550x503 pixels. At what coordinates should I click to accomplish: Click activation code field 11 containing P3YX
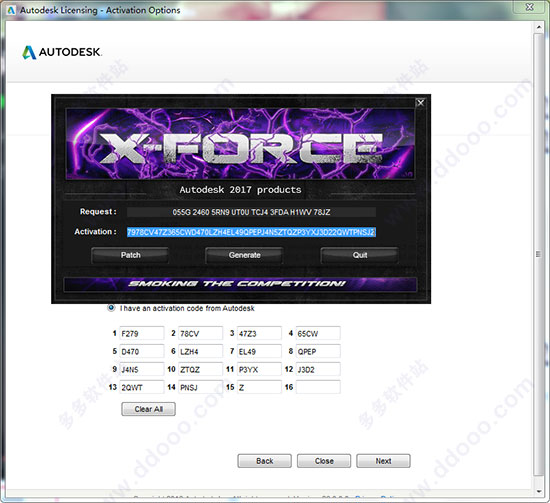(x=259, y=369)
